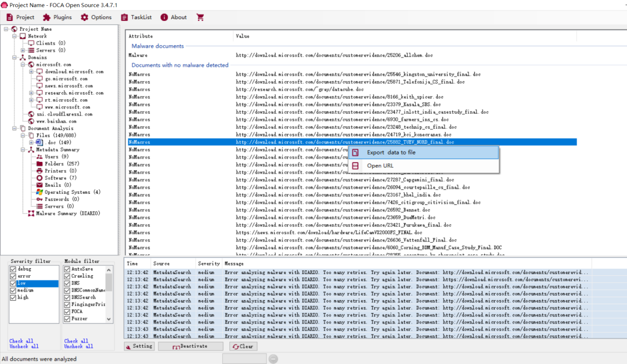Select the Software (7) icon
This screenshot has width=627, height=364.
pyautogui.click(x=39, y=178)
